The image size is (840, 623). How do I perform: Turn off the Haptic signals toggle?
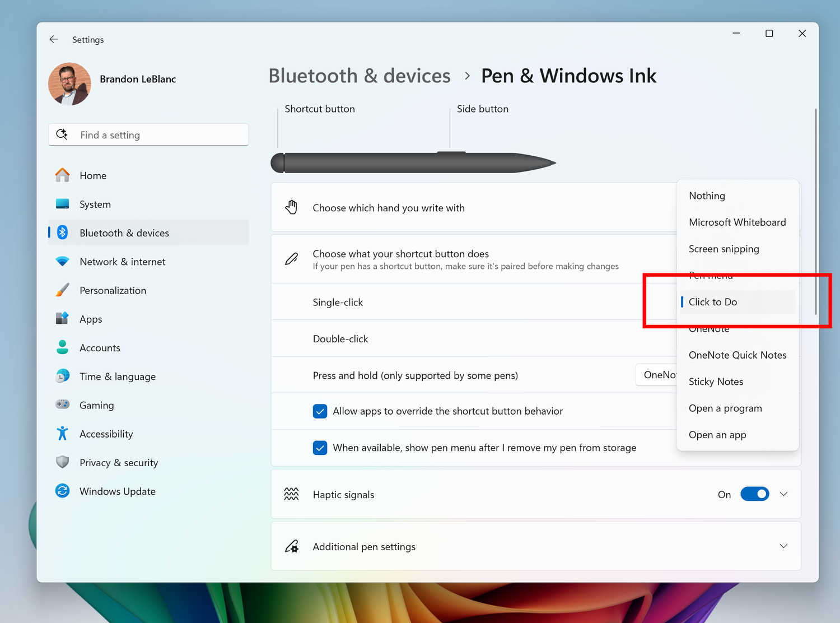[x=754, y=494]
